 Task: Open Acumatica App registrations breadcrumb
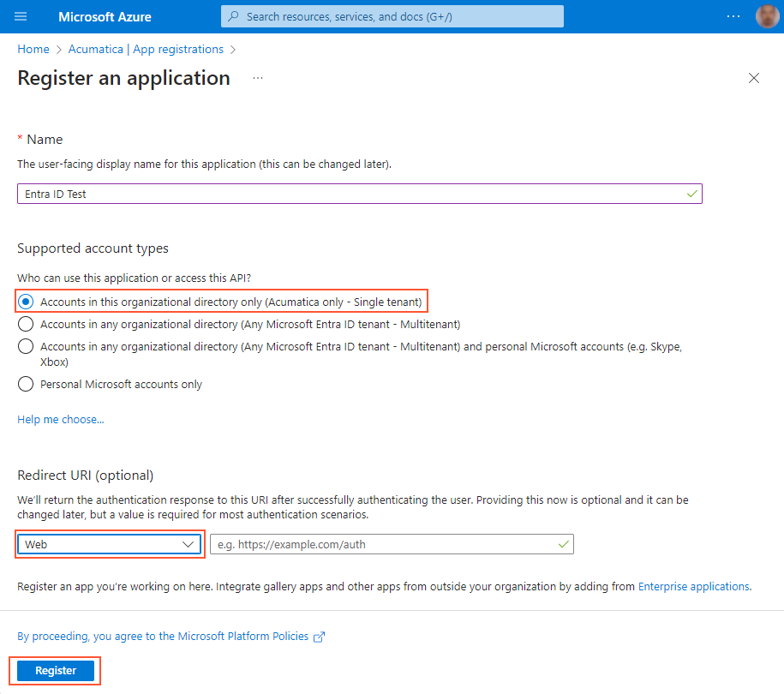pyautogui.click(x=146, y=49)
